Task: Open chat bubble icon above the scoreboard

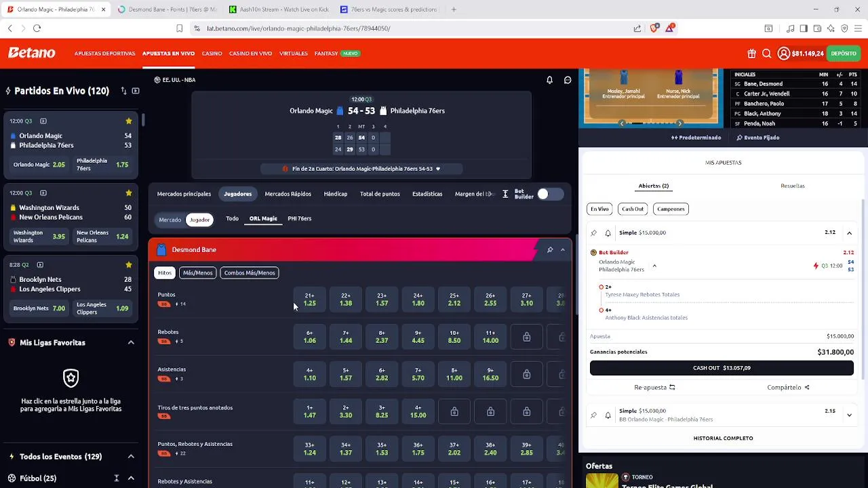Action: point(568,80)
